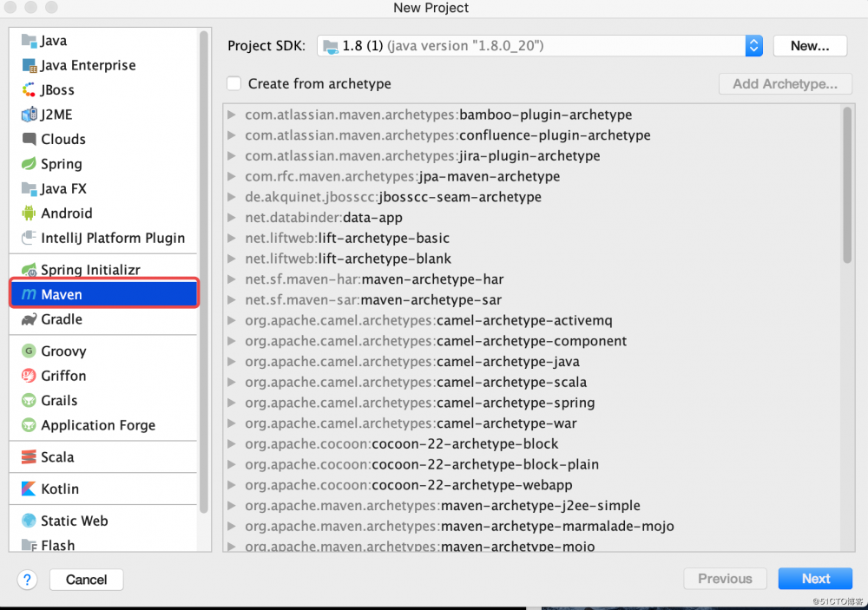Expand maven-archetype-har entry
This screenshot has height=610, width=868.
point(232,279)
